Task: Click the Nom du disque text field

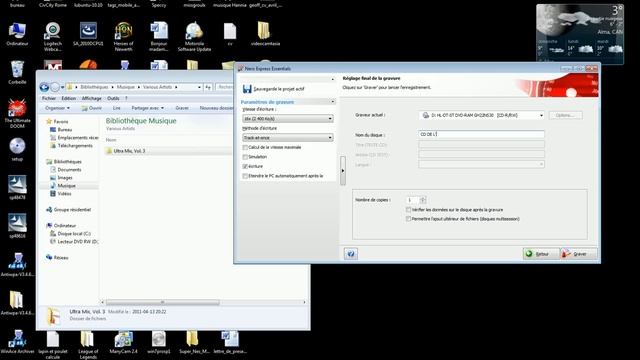Action: click(482, 134)
